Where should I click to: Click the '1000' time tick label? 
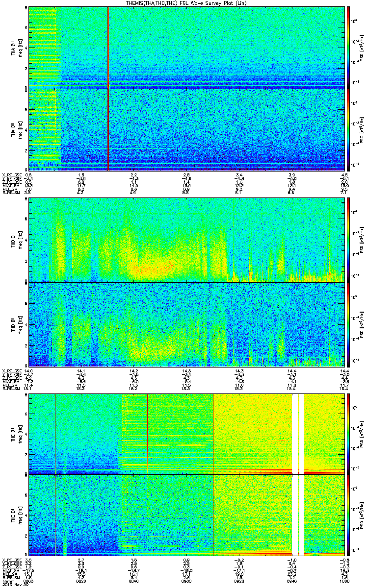[x=344, y=581]
